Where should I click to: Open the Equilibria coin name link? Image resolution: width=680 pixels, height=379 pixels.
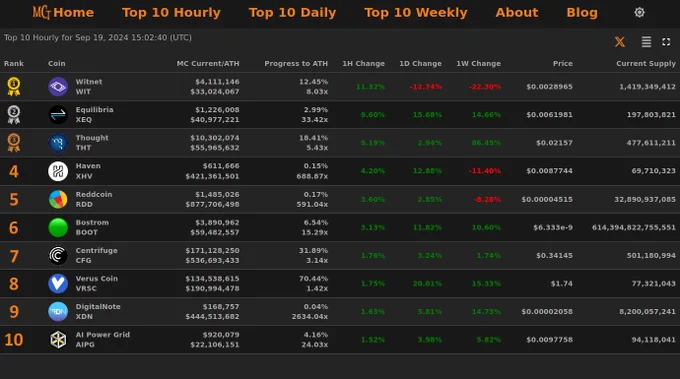coord(95,110)
